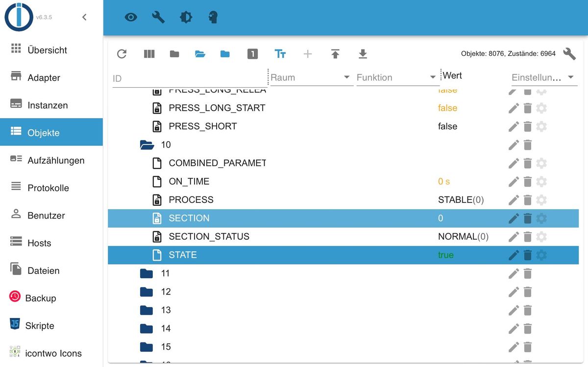The width and height of the screenshot is (588, 367).
Task: Click the ioBroker logo
Action: click(x=19, y=17)
